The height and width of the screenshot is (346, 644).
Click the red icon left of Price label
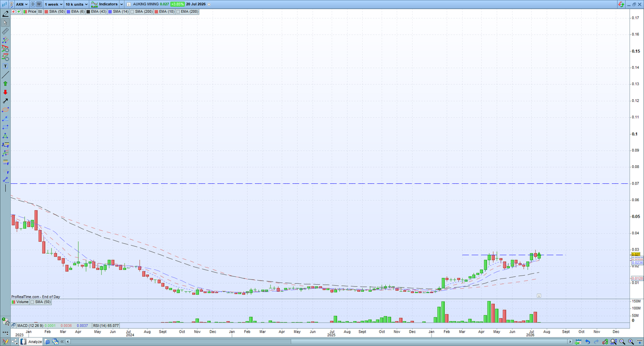(x=13, y=11)
